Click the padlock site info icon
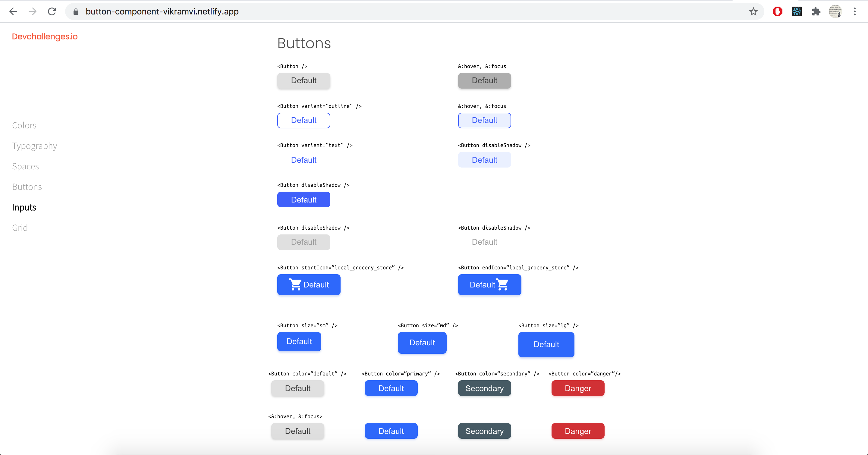The height and width of the screenshot is (455, 868). click(76, 11)
